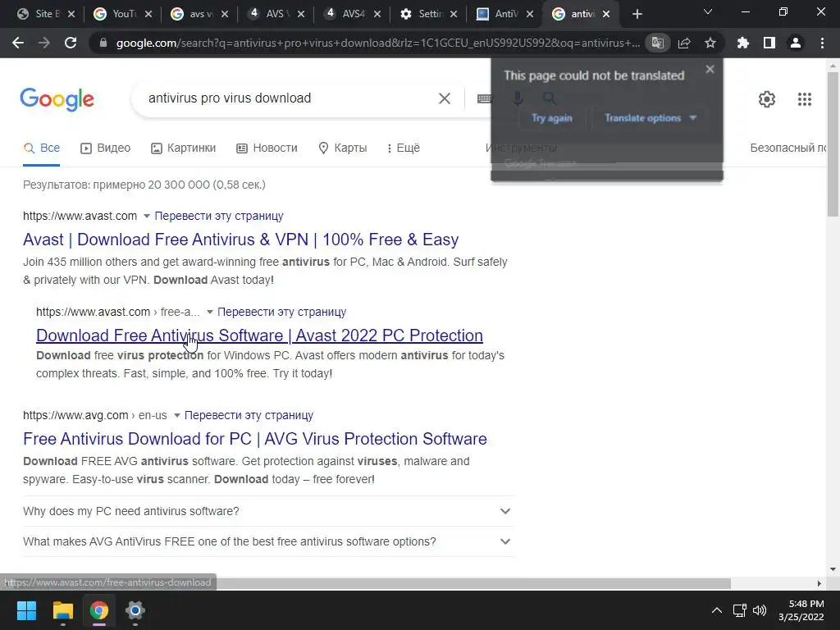840x630 pixels.
Task: Switch to the Видео search tab
Action: 106,148
